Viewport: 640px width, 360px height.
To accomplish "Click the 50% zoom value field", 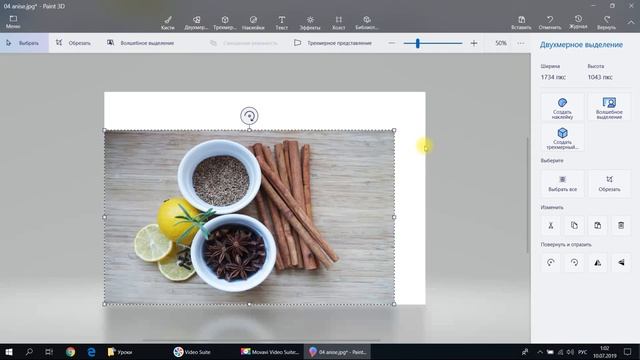I will coord(501,43).
